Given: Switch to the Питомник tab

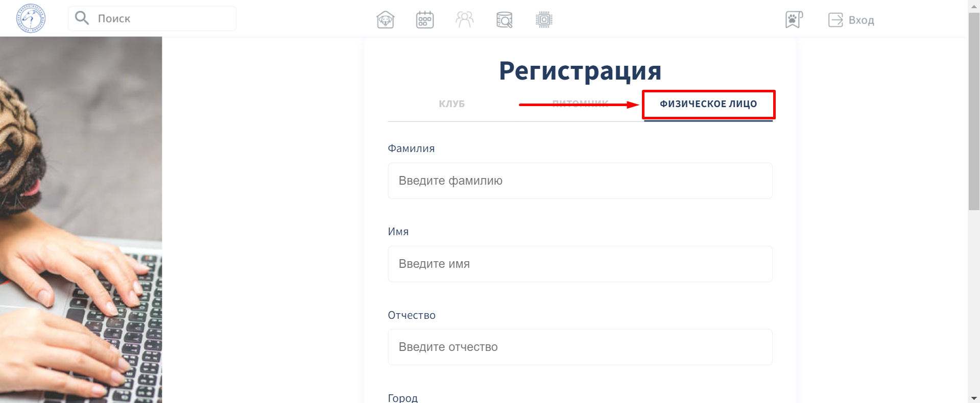Looking at the screenshot, I should [580, 104].
